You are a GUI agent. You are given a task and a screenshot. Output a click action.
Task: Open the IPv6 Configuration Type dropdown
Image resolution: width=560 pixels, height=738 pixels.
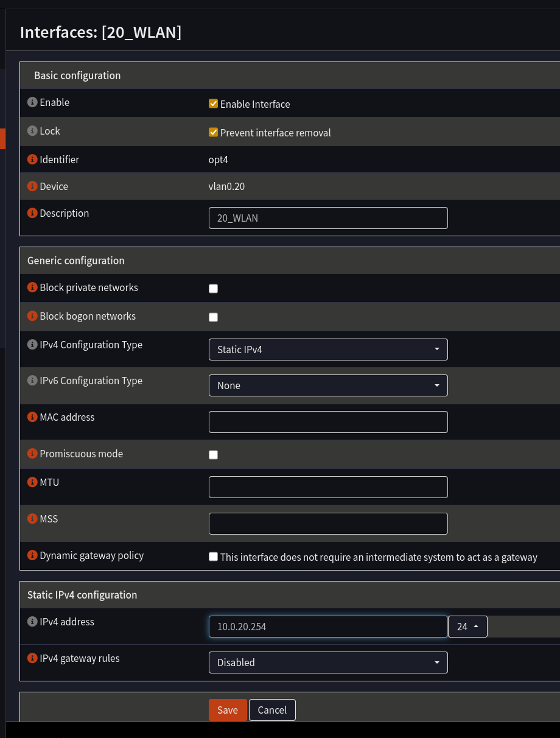click(328, 385)
